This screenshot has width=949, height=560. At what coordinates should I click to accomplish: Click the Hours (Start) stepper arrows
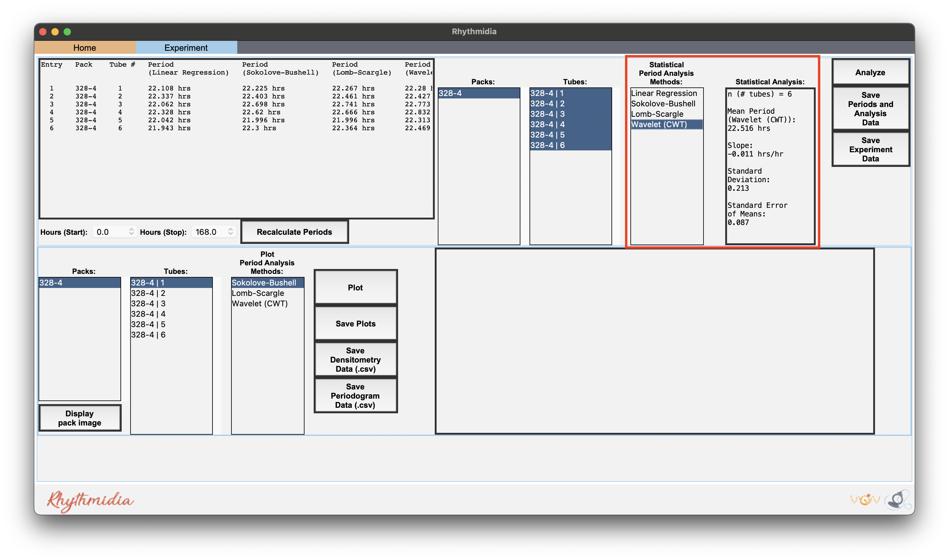pos(131,232)
